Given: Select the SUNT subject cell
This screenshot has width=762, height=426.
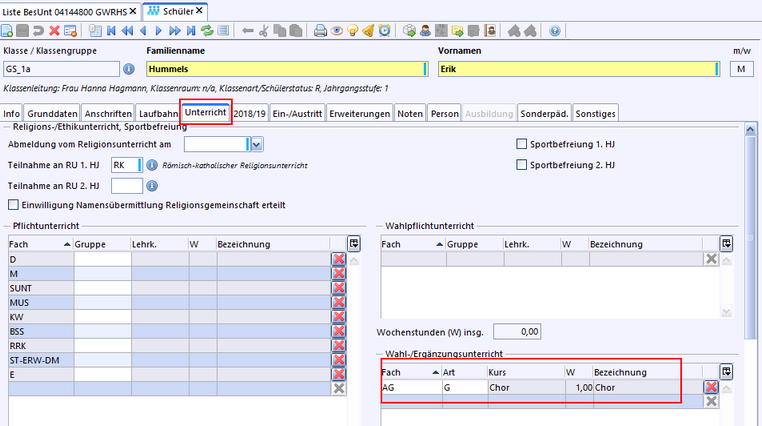Looking at the screenshot, I should point(41,288).
